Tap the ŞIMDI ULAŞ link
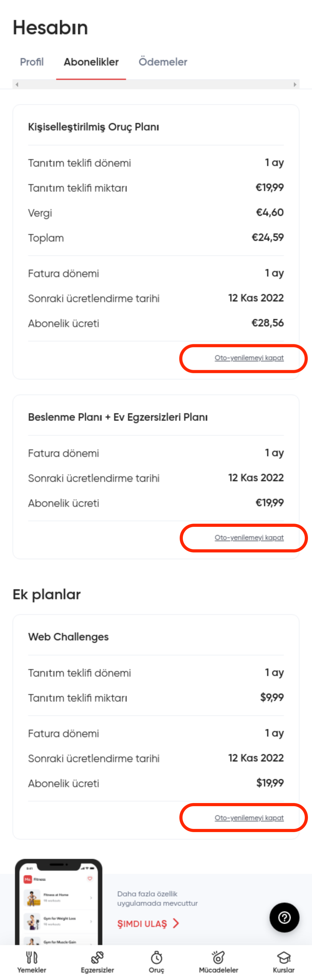The width and height of the screenshot is (312, 980). pyautogui.click(x=142, y=924)
